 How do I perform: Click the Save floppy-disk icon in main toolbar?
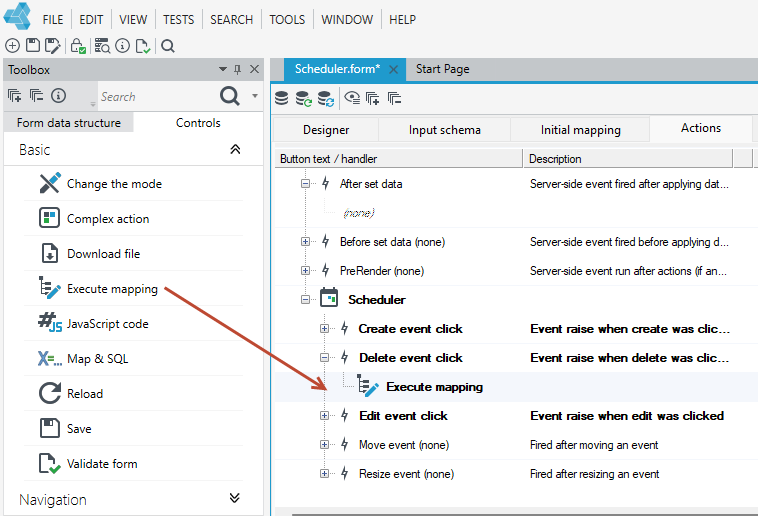click(x=33, y=45)
